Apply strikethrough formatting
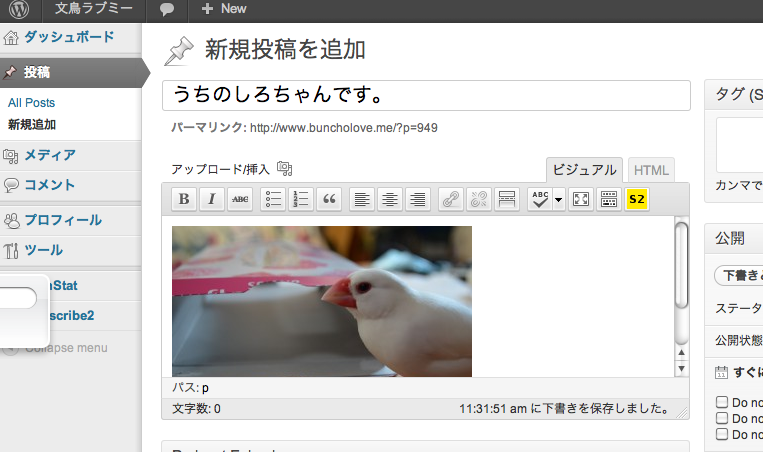This screenshot has height=452, width=763. coord(240,199)
